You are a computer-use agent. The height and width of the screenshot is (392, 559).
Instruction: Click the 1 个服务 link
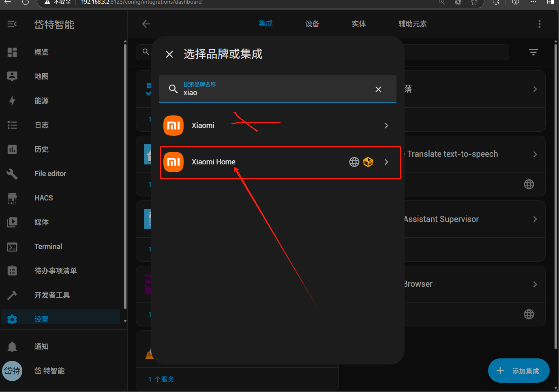[x=161, y=379]
